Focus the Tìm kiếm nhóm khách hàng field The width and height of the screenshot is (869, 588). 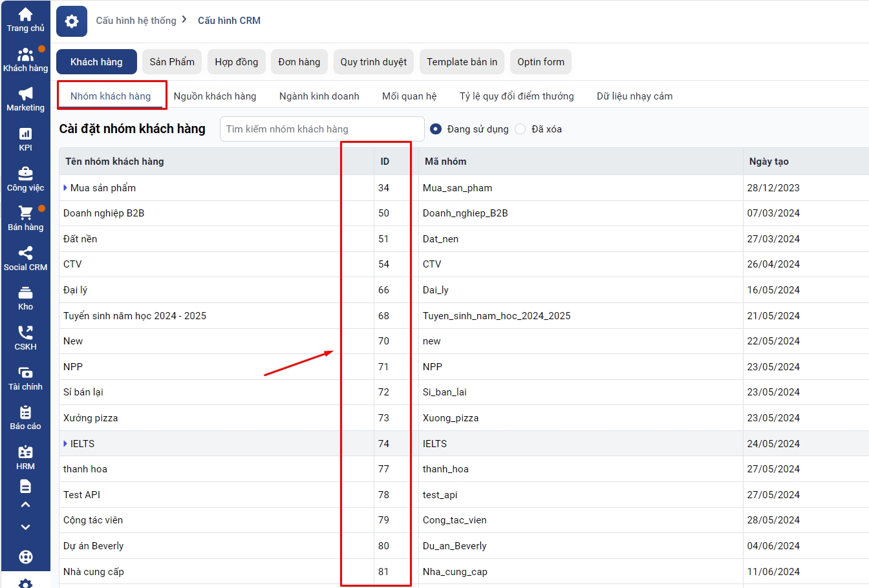(x=322, y=129)
